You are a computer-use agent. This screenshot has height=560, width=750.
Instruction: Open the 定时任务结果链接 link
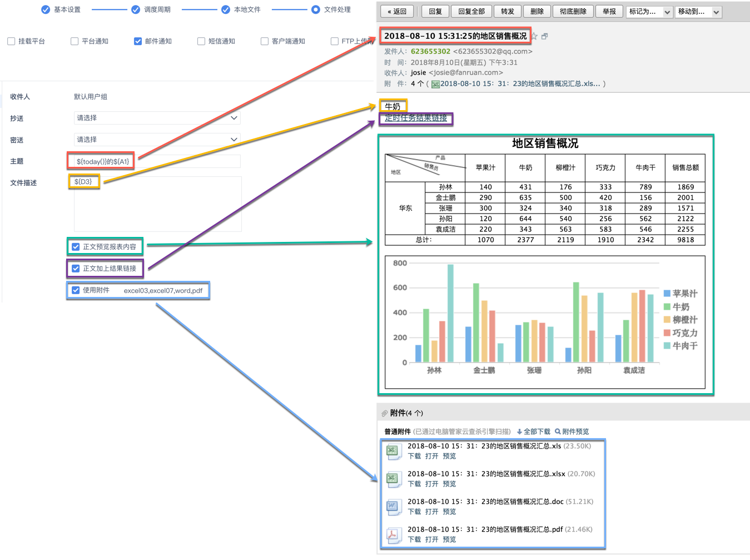pos(416,118)
